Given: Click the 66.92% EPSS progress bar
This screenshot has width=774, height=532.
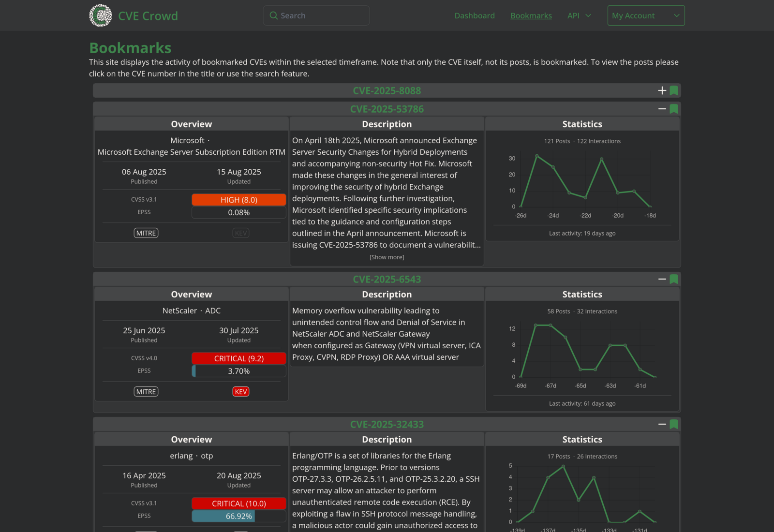Looking at the screenshot, I should [x=238, y=517].
